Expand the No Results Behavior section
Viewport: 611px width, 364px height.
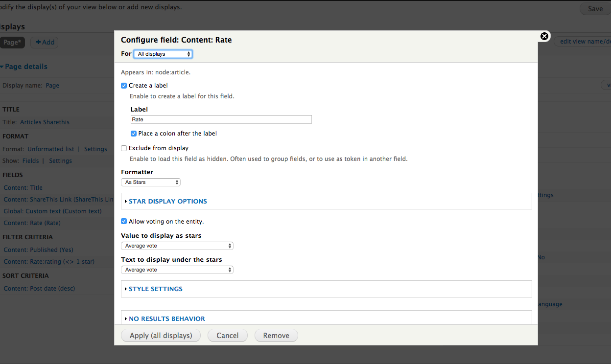pos(166,318)
